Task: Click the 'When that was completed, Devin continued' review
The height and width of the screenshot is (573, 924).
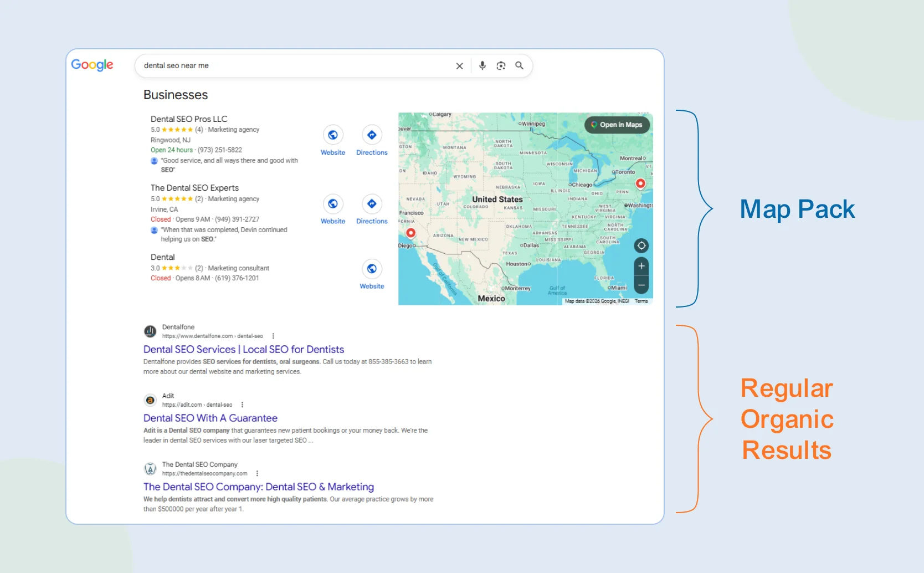Action: [x=224, y=234]
